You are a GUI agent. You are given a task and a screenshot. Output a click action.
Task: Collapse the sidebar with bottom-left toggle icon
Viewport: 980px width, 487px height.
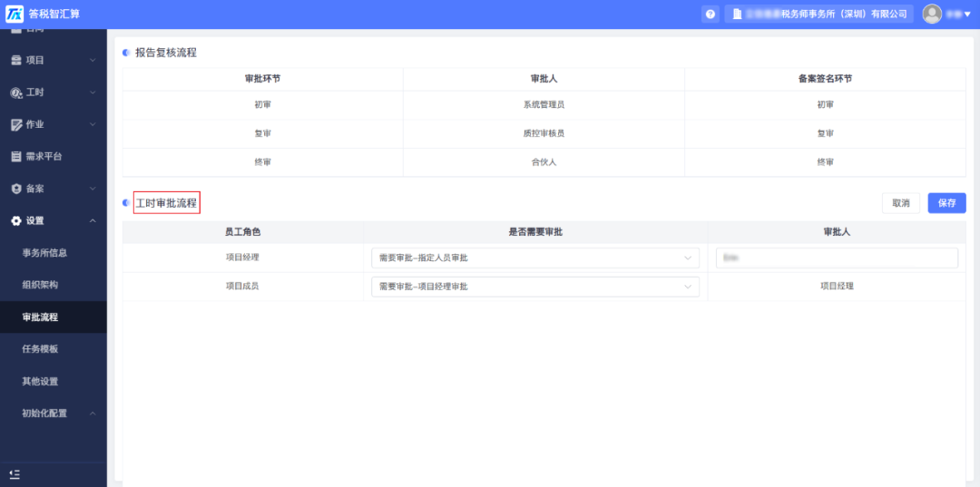[x=15, y=474]
